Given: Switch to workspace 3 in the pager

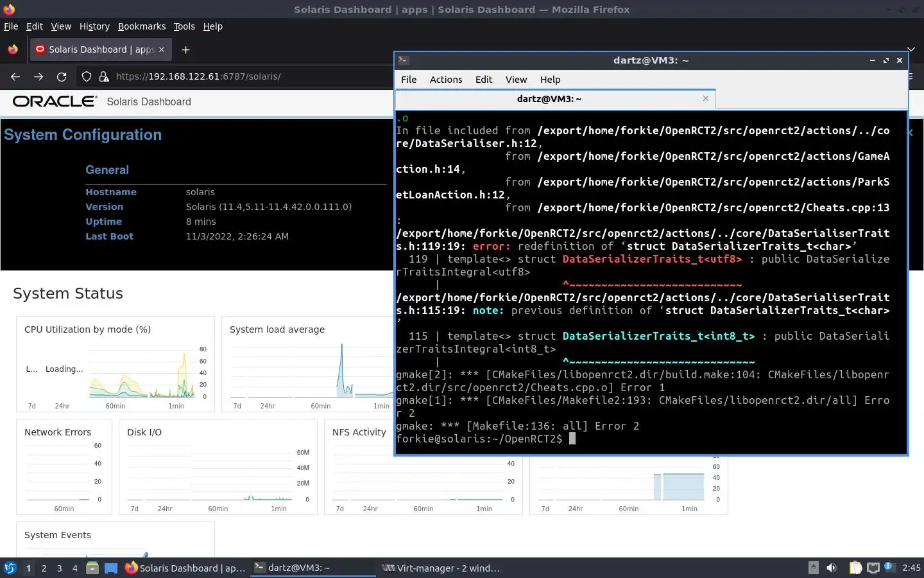Looking at the screenshot, I should [59, 568].
